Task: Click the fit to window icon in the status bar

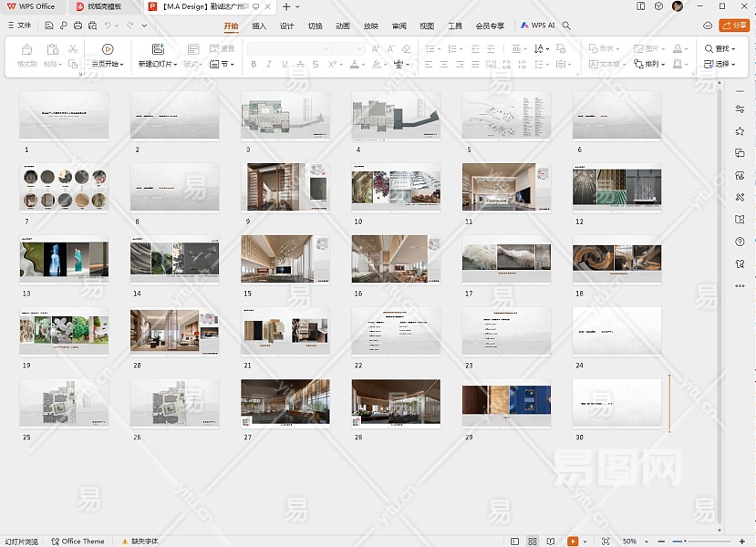Action: point(606,542)
